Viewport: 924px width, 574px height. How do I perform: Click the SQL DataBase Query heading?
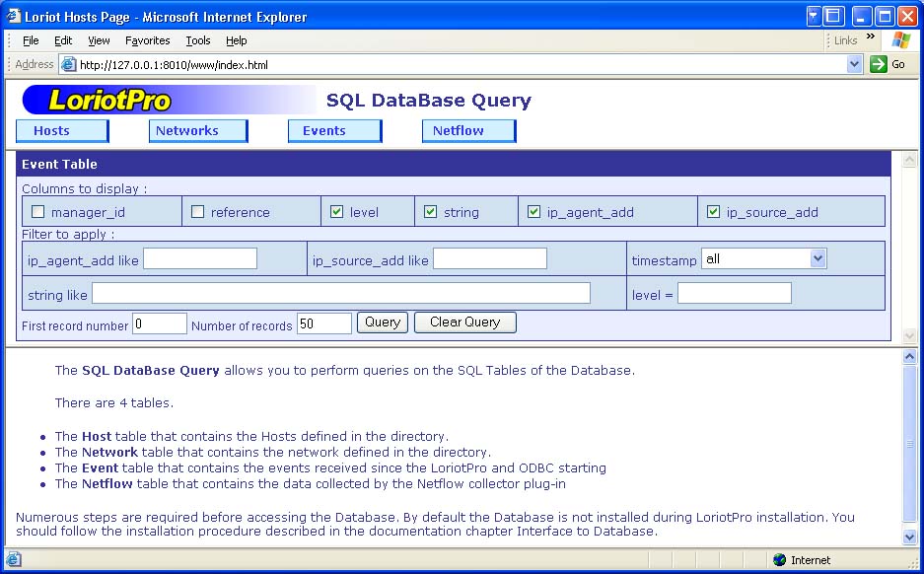click(429, 101)
